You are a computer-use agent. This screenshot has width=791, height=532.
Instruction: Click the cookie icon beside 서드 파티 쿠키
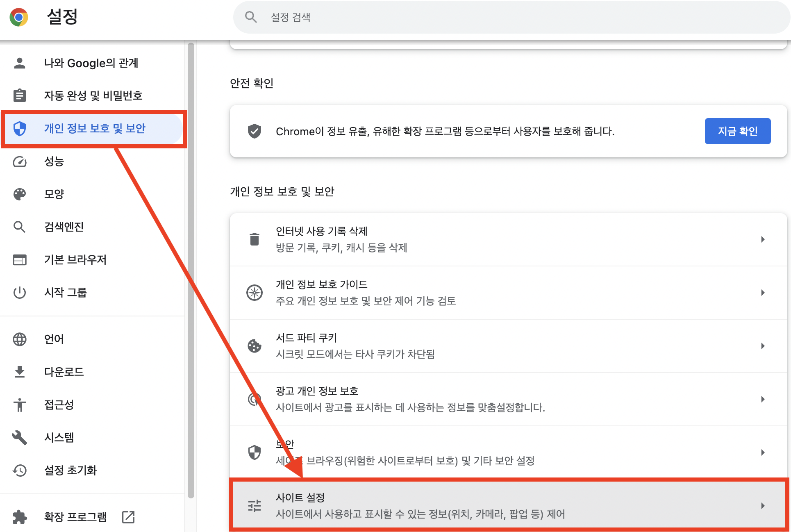coord(255,346)
